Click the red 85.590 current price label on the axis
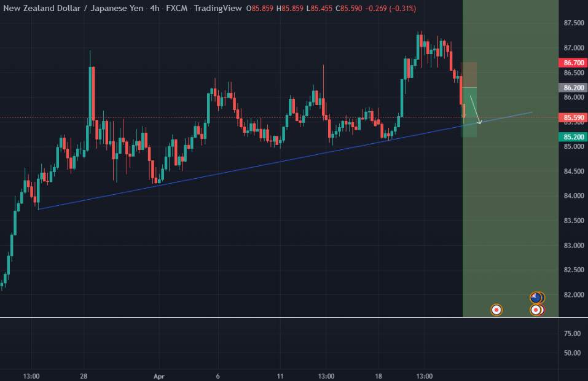The height and width of the screenshot is (381, 588). tap(573, 118)
